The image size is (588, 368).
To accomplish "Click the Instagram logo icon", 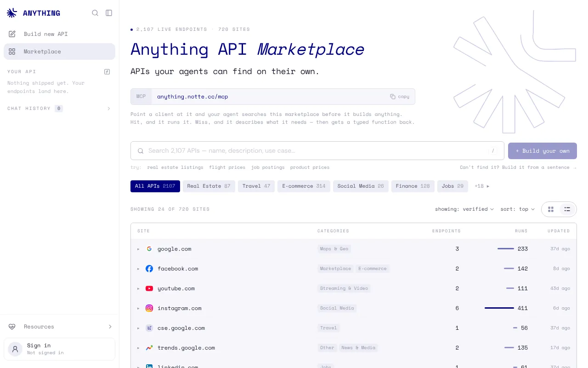I will 149,308.
